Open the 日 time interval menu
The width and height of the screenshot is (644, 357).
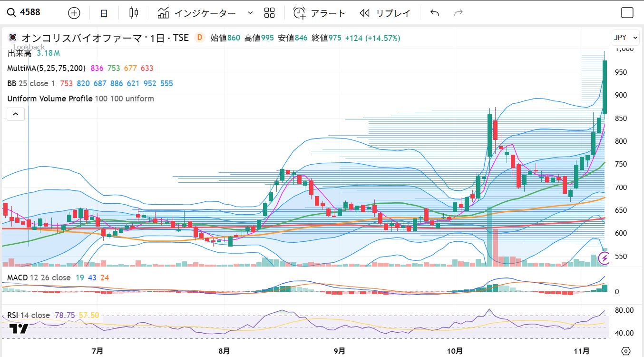pos(104,13)
